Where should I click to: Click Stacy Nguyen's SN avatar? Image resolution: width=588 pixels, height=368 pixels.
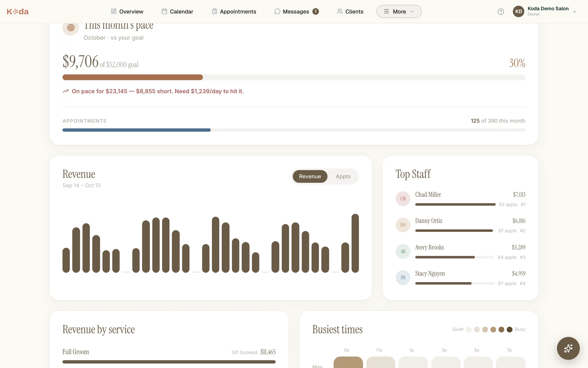403,277
